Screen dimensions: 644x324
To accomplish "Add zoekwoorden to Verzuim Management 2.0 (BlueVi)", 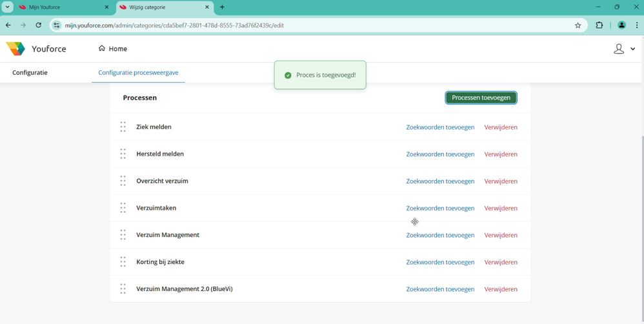I will [x=440, y=290].
